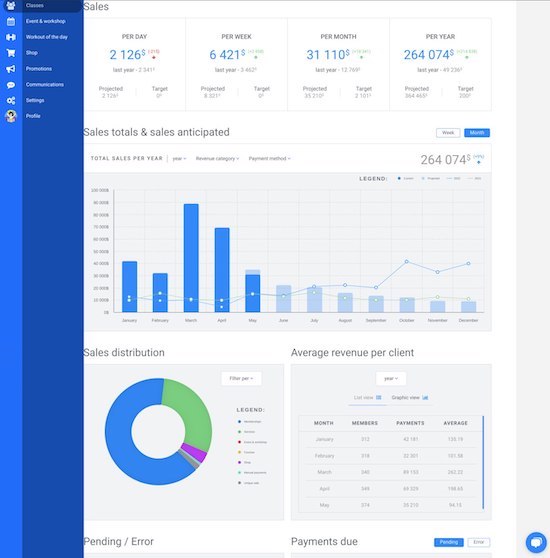Go to Shop menu item
Screen dimensions: 550x558
[32, 53]
